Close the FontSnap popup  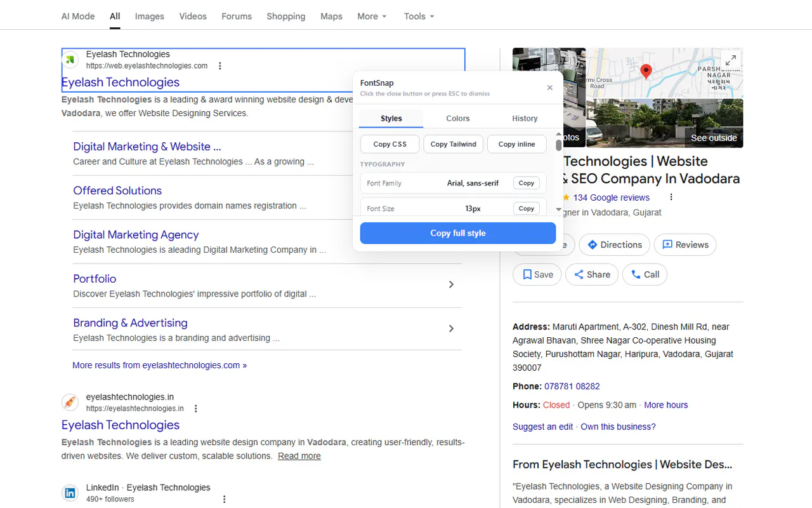pos(550,88)
